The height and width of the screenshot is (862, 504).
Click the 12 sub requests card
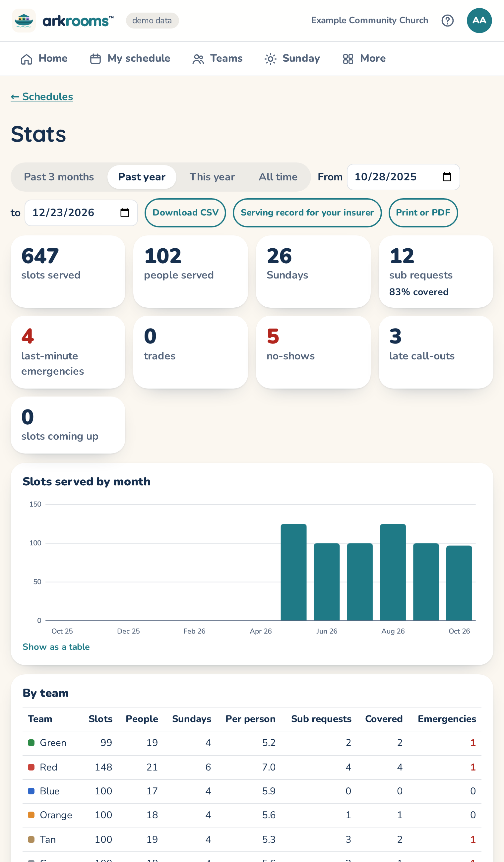[436, 271]
